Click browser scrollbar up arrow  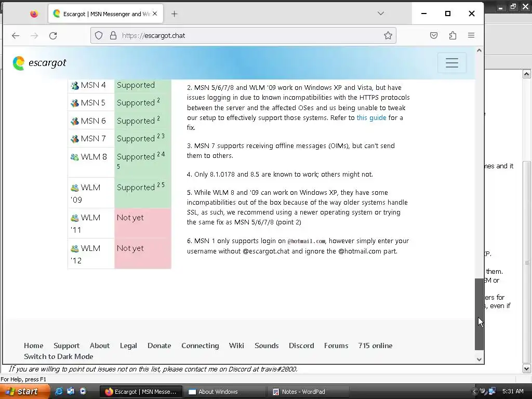479,50
